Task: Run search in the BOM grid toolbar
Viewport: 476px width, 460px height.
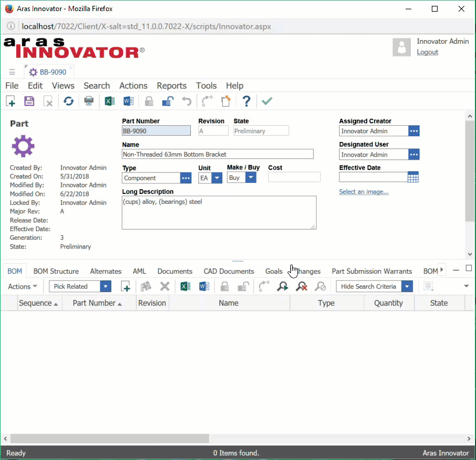Action: coord(282,286)
